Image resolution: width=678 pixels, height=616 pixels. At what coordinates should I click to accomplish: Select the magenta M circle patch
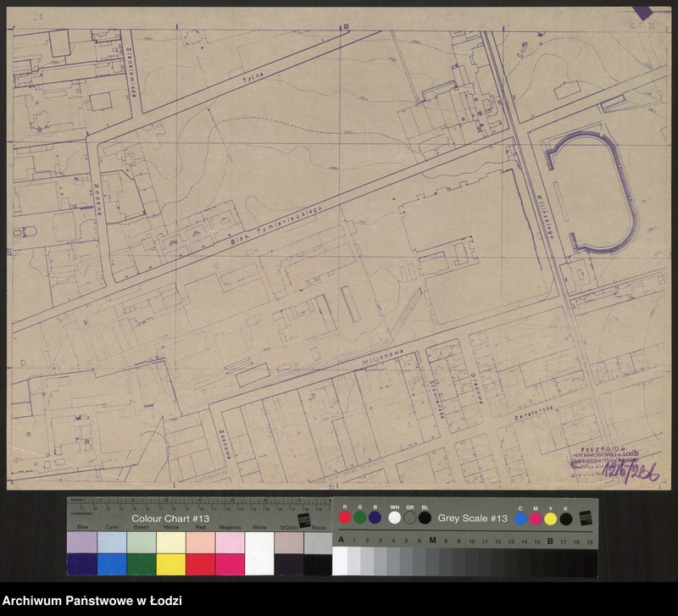point(536,519)
